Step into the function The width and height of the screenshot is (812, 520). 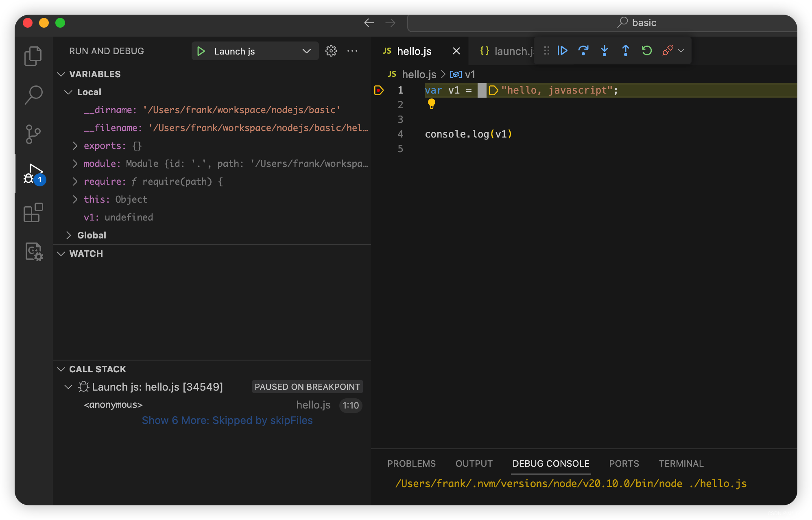605,50
